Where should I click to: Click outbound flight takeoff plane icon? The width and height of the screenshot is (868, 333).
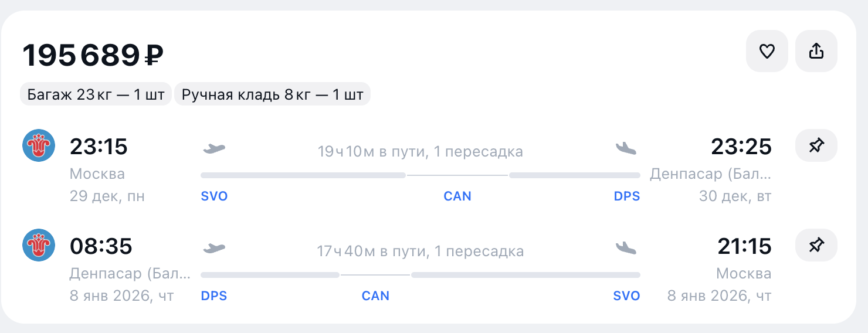click(x=214, y=148)
